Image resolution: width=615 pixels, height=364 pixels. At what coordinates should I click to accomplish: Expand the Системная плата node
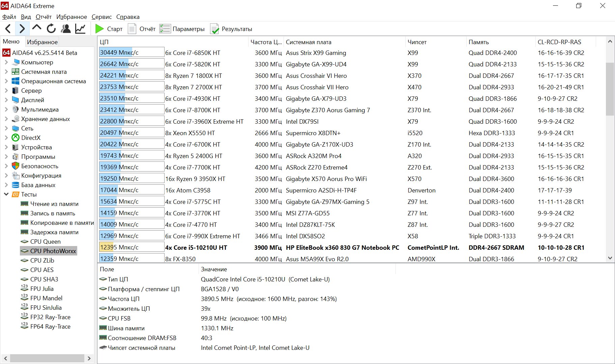(6, 72)
